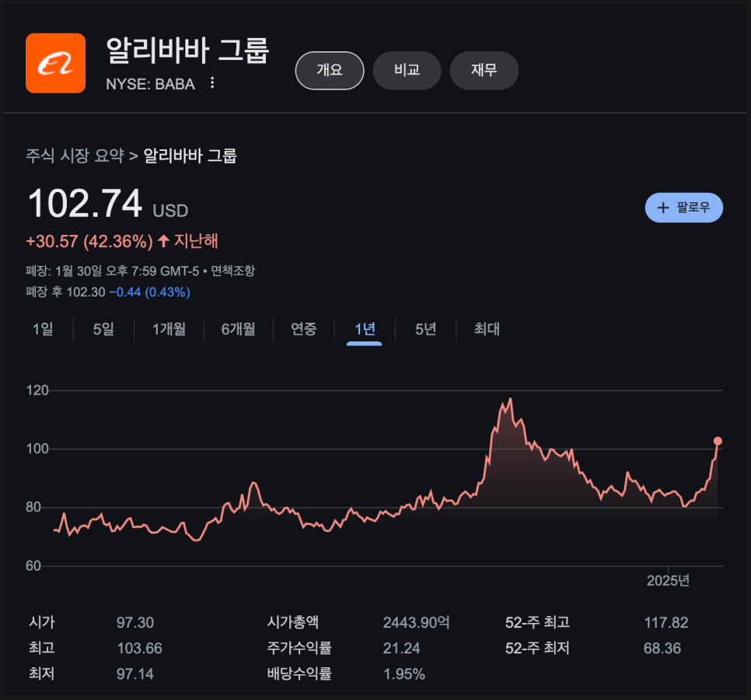Select the 개요 overview tab
The height and width of the screenshot is (700, 751).
coord(330,71)
